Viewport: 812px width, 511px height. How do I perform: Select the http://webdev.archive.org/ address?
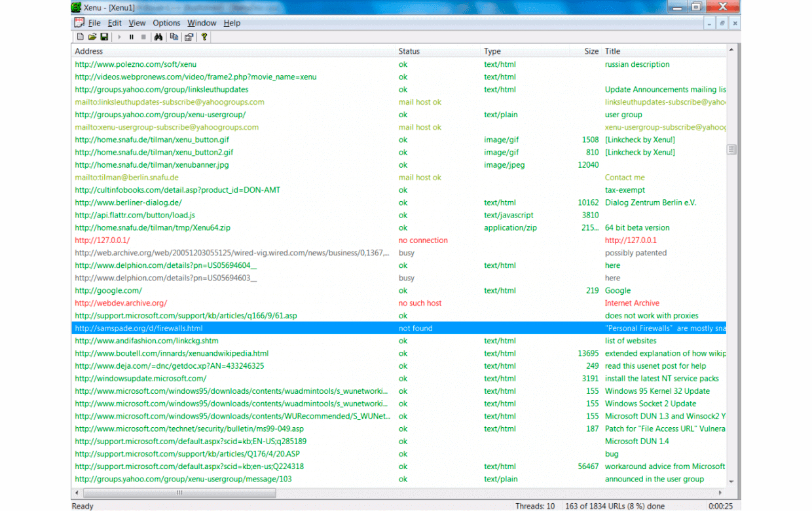pos(120,303)
